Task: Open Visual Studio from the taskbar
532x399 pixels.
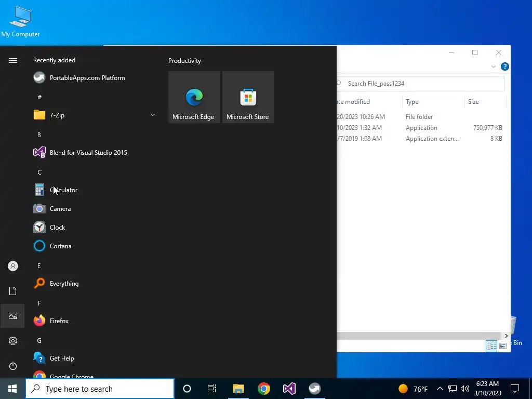Action: (x=289, y=389)
